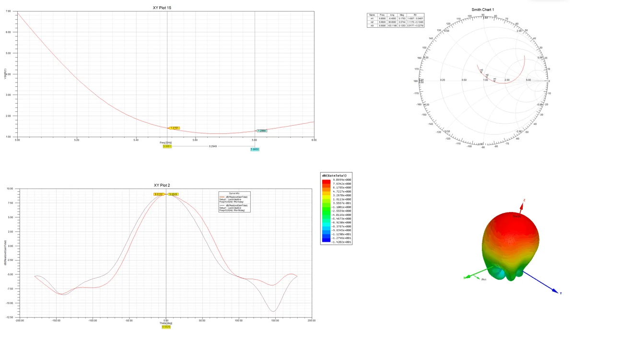Click the red Z axis arrowhead
Image resolution: width=644 pixels, height=355 pixels.
[522, 205]
